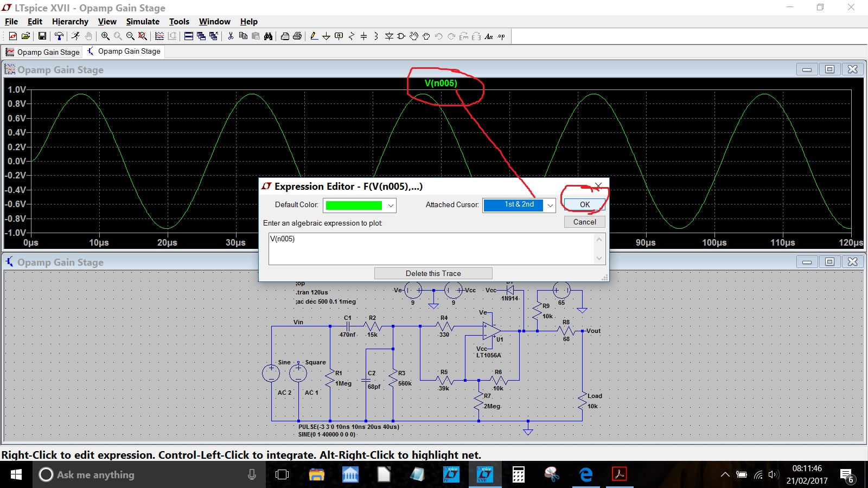Viewport: 868px width, 488px height.
Task: Close the Expression Editor dialog
Action: (598, 186)
